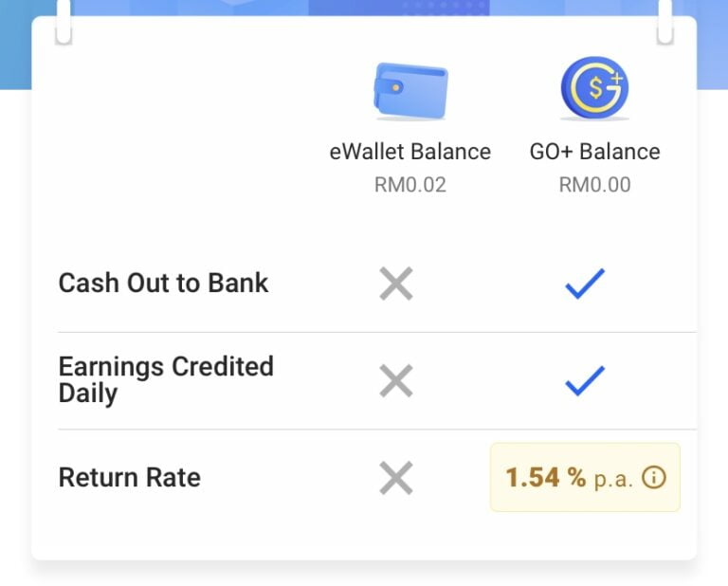Tap the GO+ coin icon

[594, 88]
